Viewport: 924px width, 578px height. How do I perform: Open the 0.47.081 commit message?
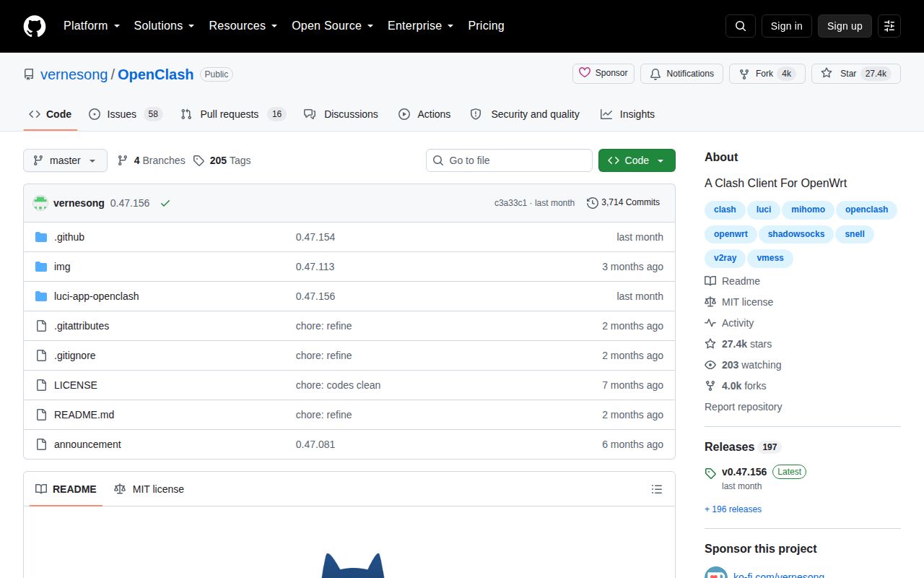315,444
